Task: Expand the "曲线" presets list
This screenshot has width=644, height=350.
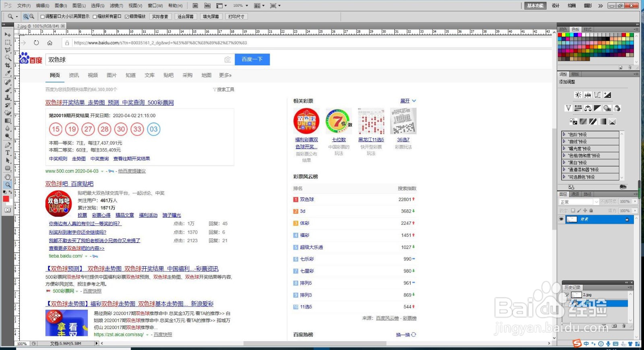Action: coord(564,141)
